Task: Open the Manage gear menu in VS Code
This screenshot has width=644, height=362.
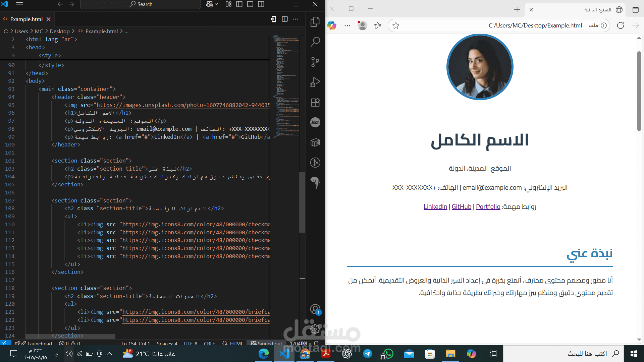Action: pos(315,329)
